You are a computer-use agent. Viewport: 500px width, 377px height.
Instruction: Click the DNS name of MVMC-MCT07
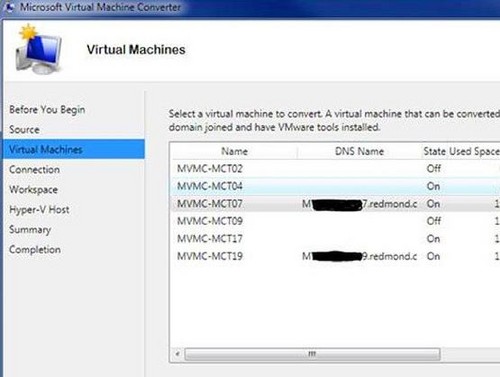pos(359,204)
